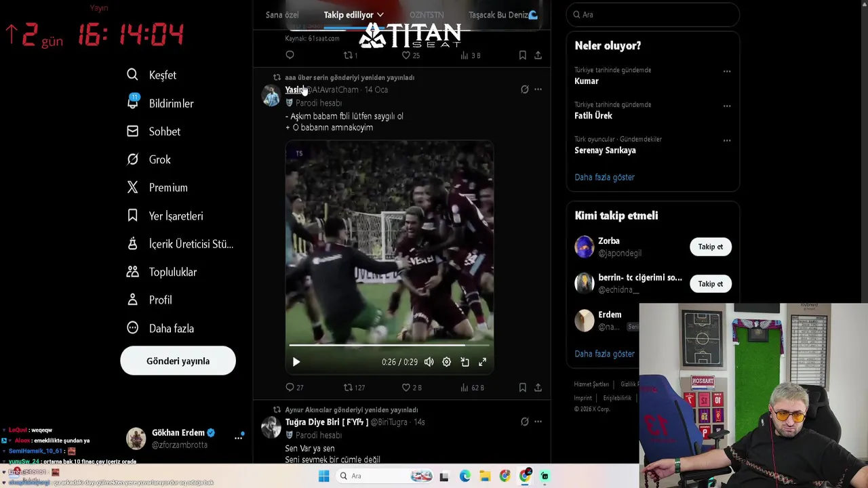Switch to OZNTSTN tab

pos(427,15)
